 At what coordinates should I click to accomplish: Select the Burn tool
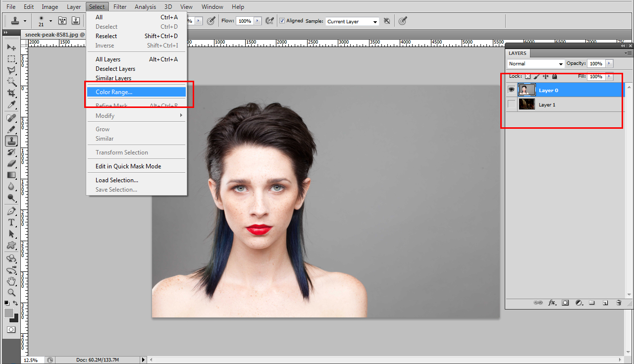click(11, 198)
